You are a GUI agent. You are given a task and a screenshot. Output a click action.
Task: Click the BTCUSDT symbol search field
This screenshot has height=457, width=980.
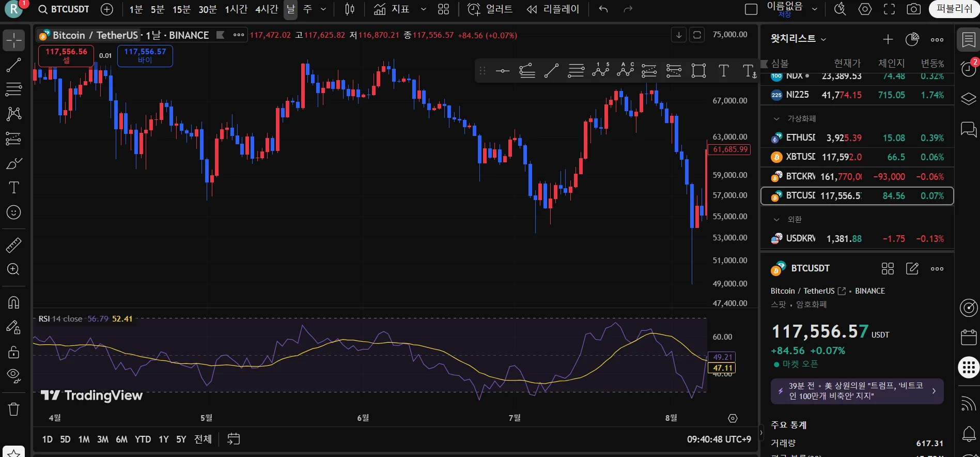click(64, 9)
